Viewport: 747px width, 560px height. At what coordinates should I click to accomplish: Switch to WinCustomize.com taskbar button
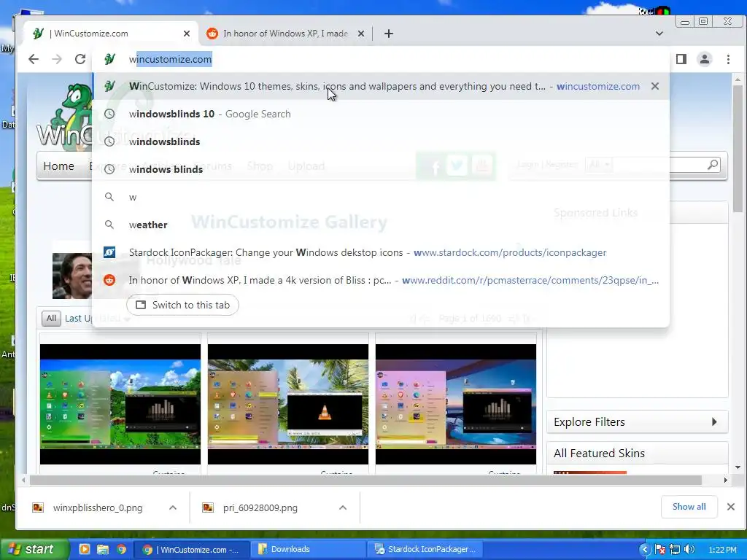coord(192,550)
